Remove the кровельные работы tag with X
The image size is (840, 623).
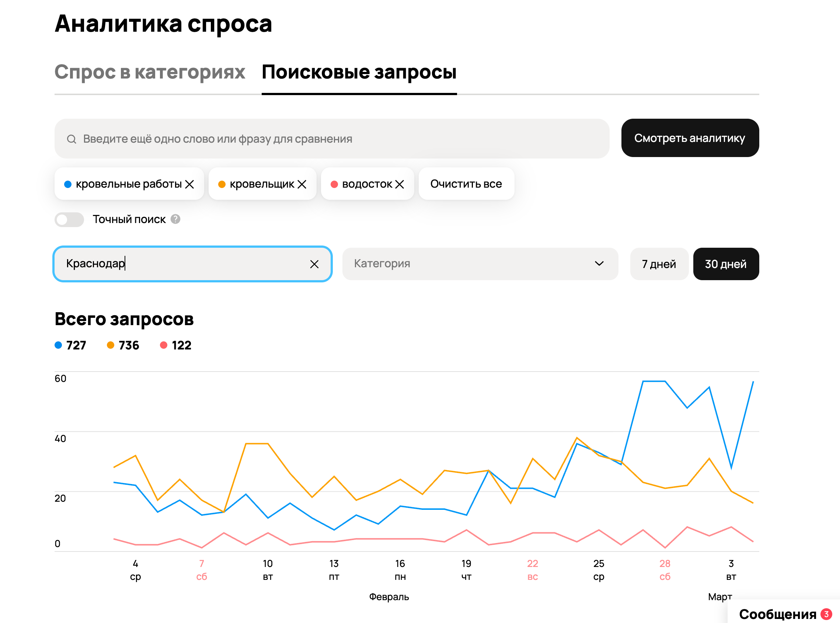pos(190,184)
